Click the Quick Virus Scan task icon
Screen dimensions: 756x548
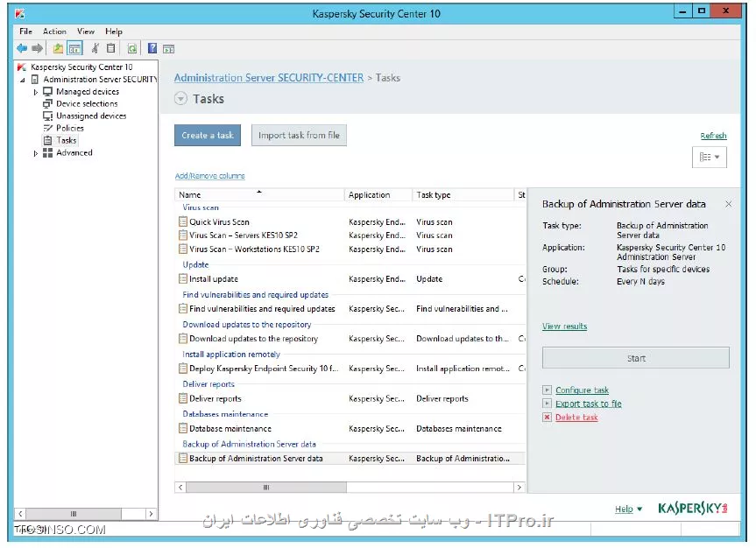click(x=183, y=221)
